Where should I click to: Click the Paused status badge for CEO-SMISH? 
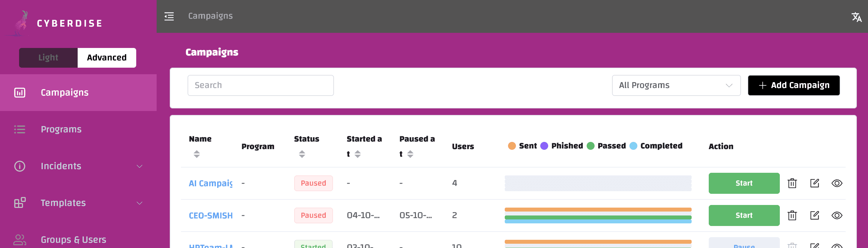pyautogui.click(x=313, y=215)
